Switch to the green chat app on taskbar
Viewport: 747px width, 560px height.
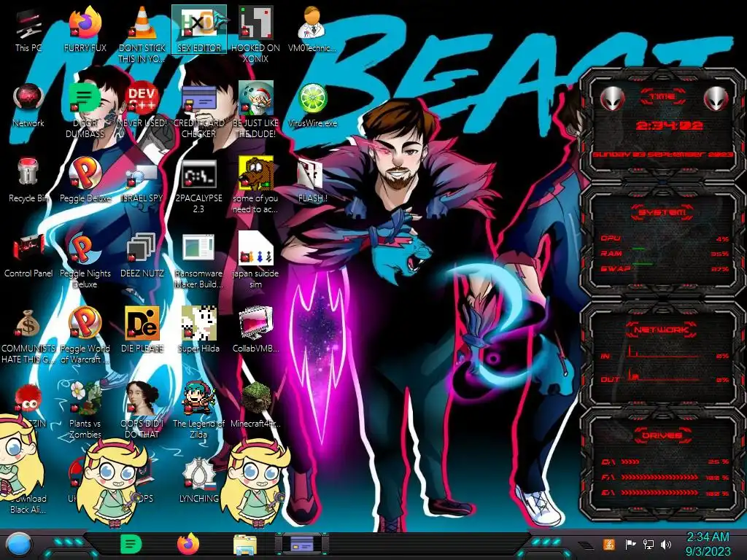131,545
